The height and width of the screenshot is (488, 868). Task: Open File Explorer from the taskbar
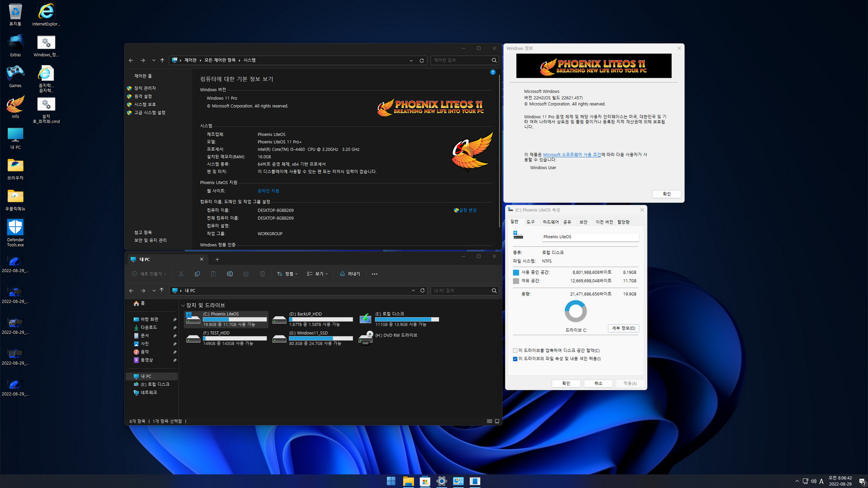408,481
